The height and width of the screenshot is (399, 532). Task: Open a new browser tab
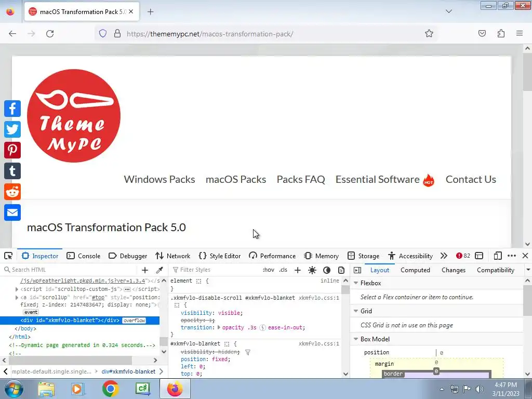click(x=151, y=12)
